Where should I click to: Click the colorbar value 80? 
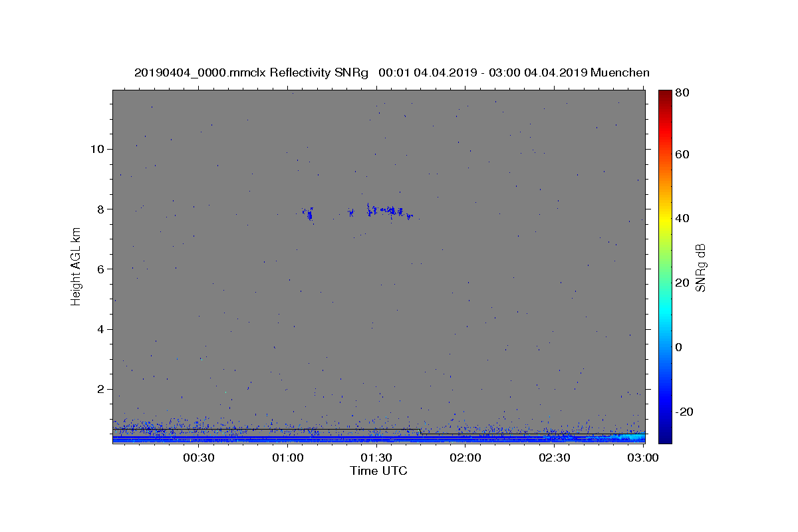(x=682, y=92)
